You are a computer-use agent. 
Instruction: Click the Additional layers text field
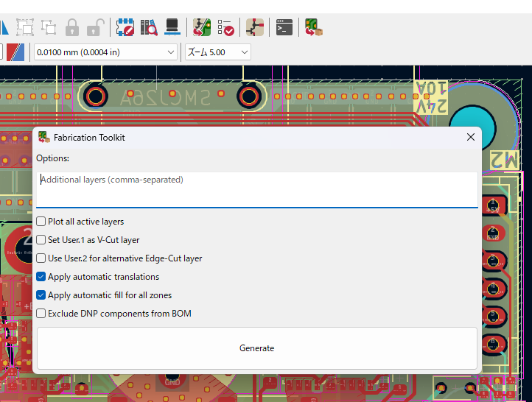point(256,189)
